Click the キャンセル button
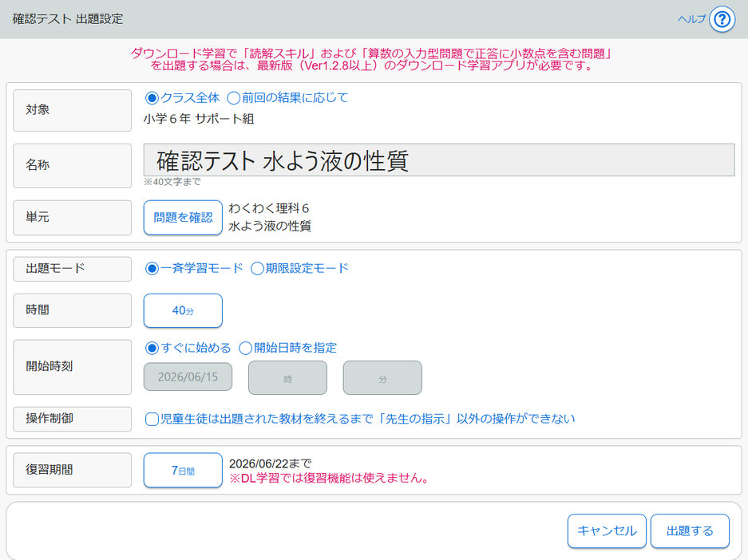 607,531
